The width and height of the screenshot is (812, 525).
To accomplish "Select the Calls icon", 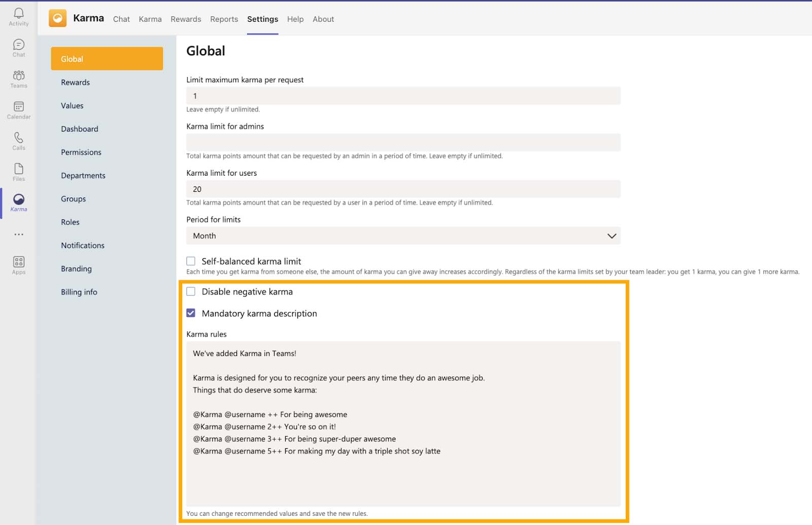I will pyautogui.click(x=18, y=141).
